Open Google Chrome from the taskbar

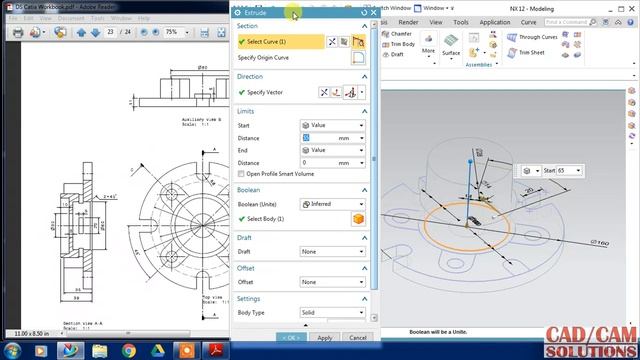pos(129,351)
